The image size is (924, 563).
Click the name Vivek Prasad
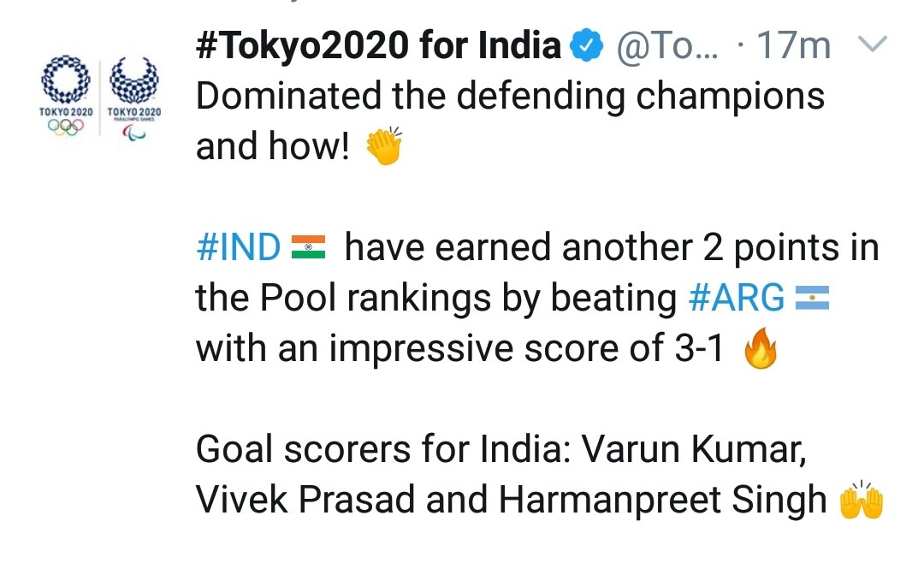(304, 501)
